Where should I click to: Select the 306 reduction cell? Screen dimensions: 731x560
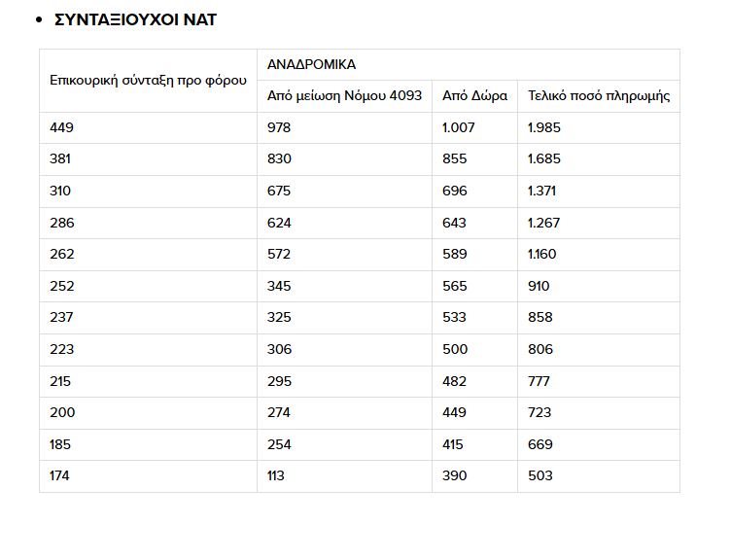pyautogui.click(x=280, y=349)
